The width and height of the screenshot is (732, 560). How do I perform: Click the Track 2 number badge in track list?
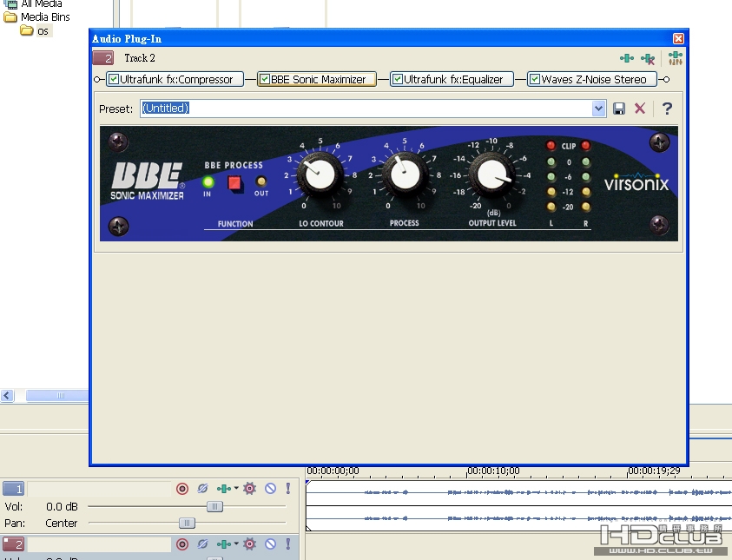tap(14, 544)
